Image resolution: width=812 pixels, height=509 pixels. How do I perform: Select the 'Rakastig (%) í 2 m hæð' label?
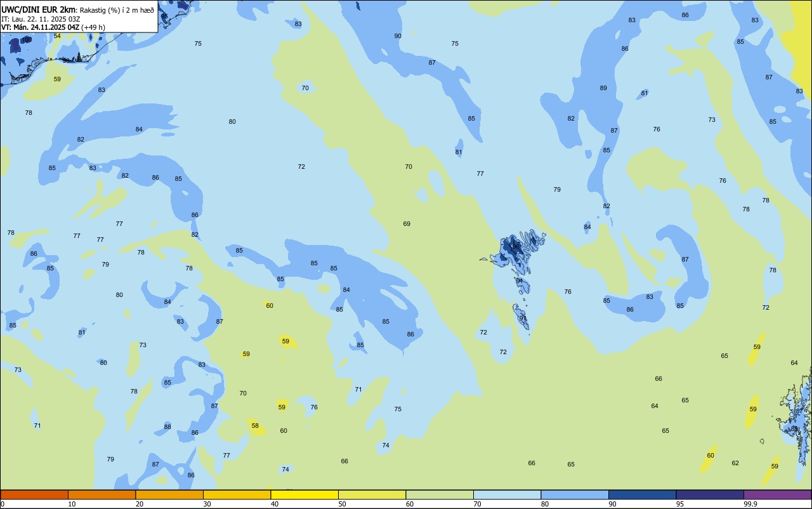click(117, 10)
